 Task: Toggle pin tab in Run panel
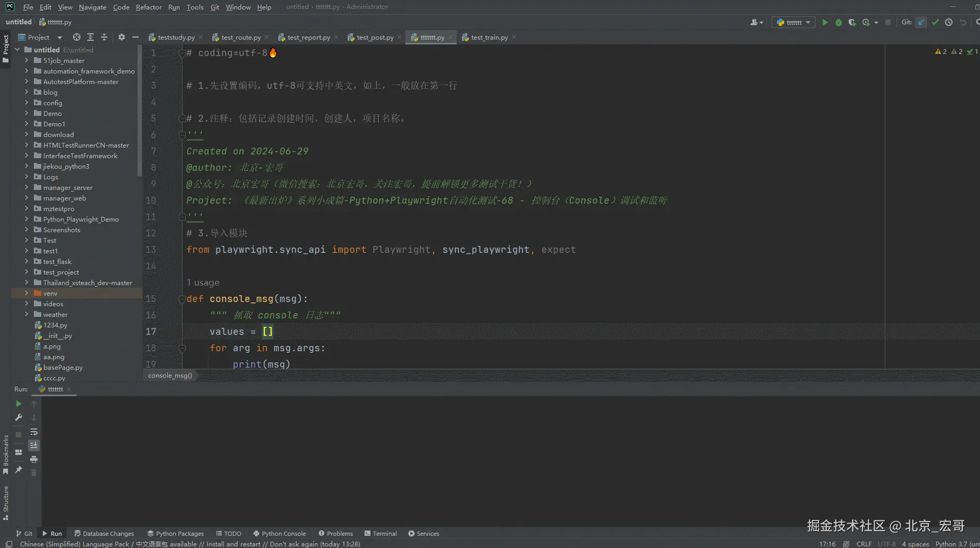19,470
